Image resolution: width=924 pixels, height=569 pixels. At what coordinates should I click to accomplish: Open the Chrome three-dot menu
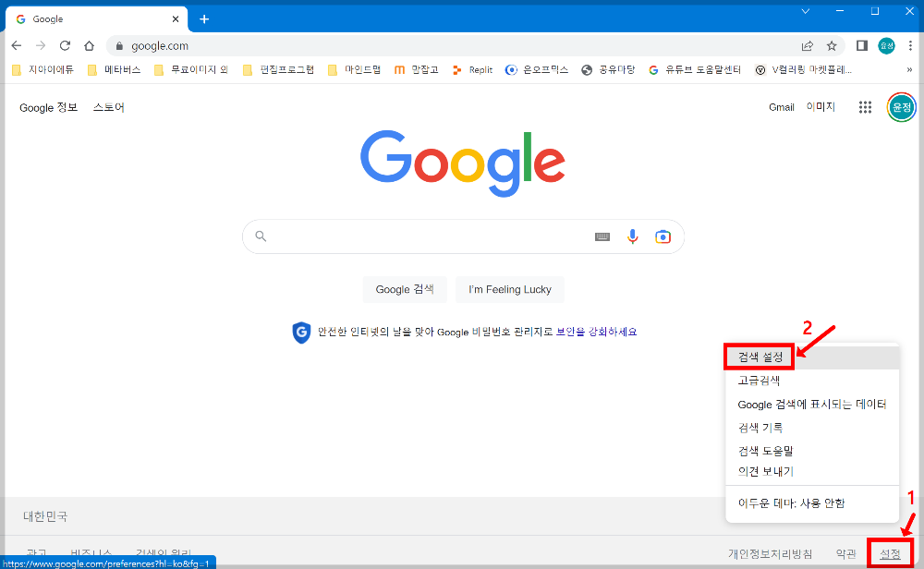click(x=910, y=46)
